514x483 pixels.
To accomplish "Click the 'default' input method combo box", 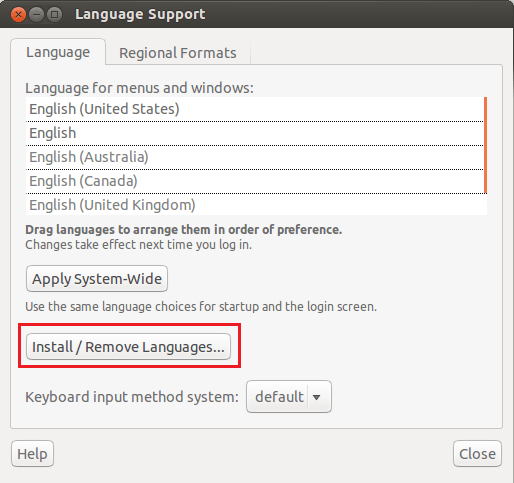I will (x=289, y=397).
